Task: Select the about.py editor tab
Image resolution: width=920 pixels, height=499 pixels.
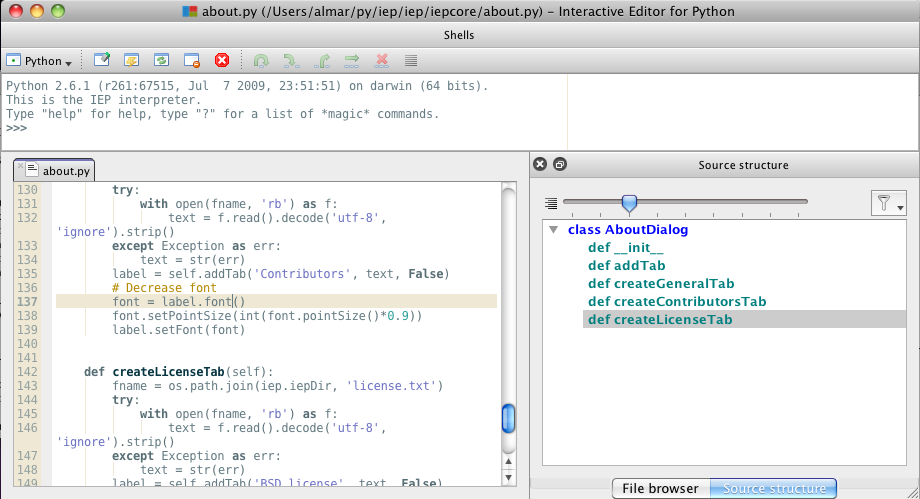Action: coord(54,171)
